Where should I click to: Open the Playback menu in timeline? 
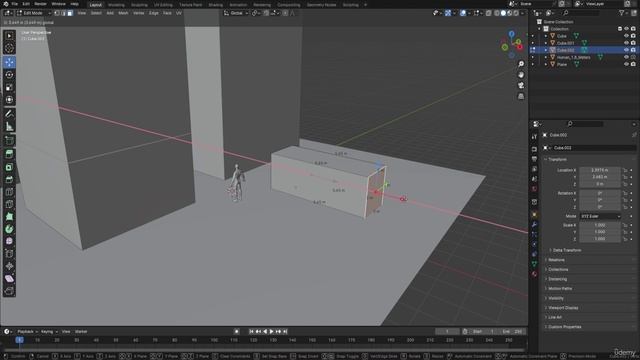point(27,331)
